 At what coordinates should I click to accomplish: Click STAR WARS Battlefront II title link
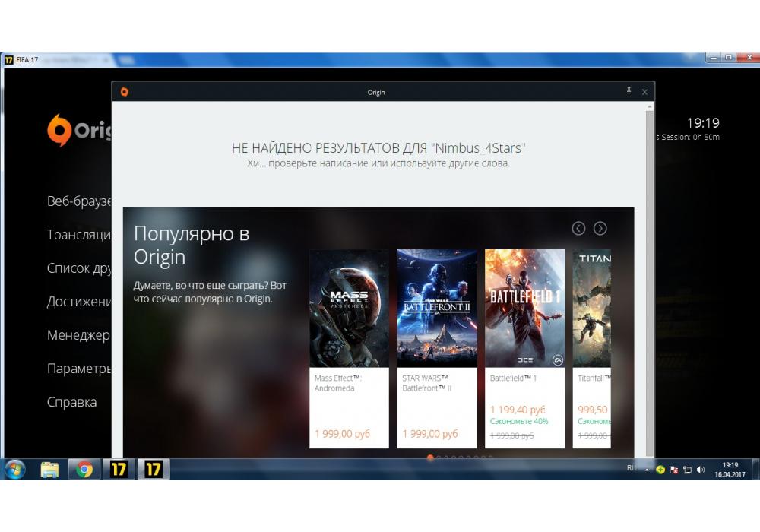coord(426,383)
